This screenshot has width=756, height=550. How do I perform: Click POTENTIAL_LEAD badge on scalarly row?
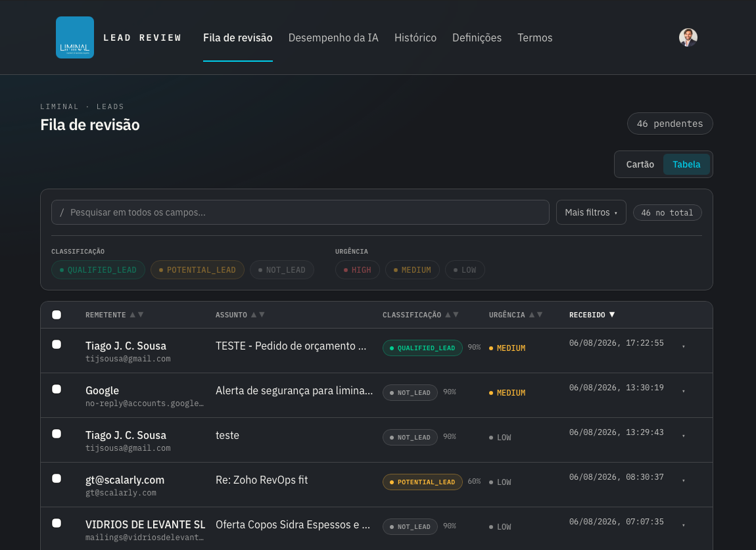[x=422, y=482]
